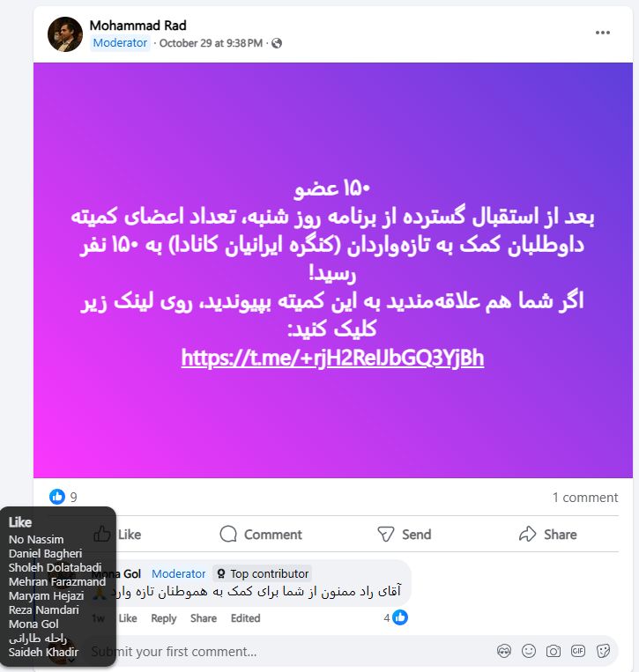The height and width of the screenshot is (672, 639).
Task: Reply to Mona Gol's comment
Action: (x=163, y=618)
